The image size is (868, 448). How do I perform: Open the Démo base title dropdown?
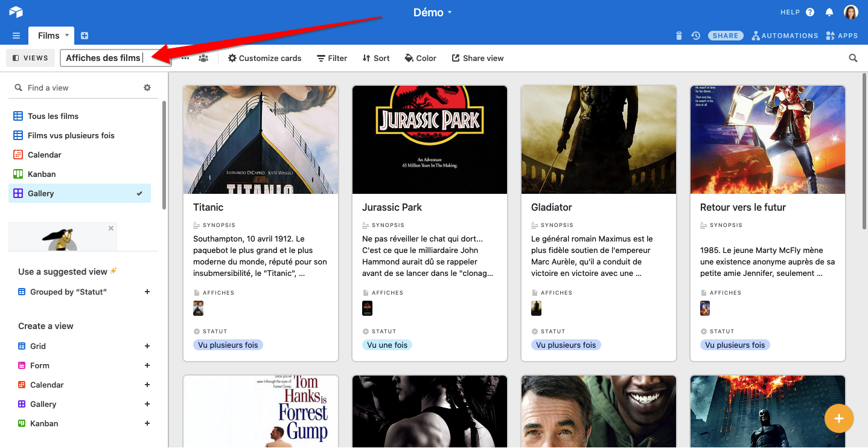pos(433,12)
